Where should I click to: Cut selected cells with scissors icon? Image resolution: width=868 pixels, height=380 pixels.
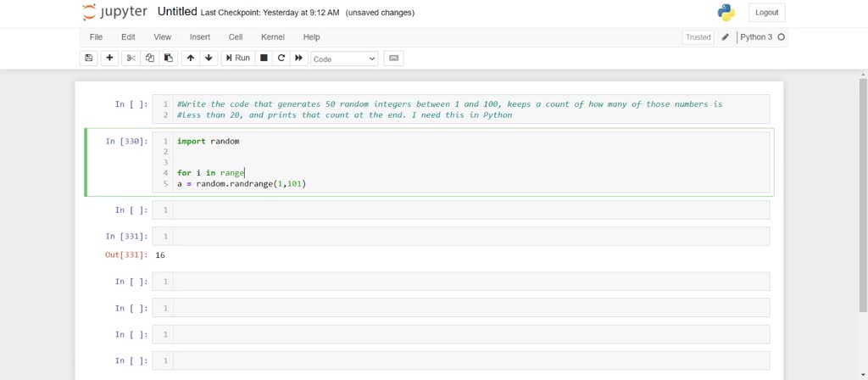point(131,59)
